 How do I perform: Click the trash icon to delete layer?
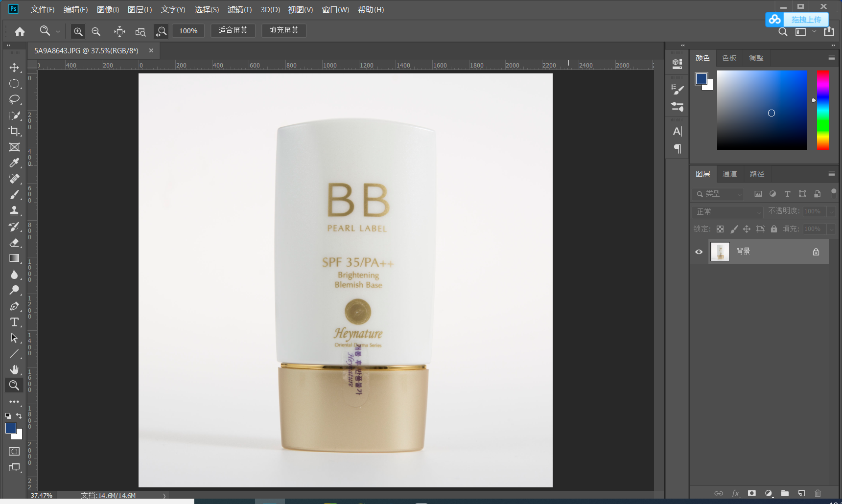[x=818, y=493]
